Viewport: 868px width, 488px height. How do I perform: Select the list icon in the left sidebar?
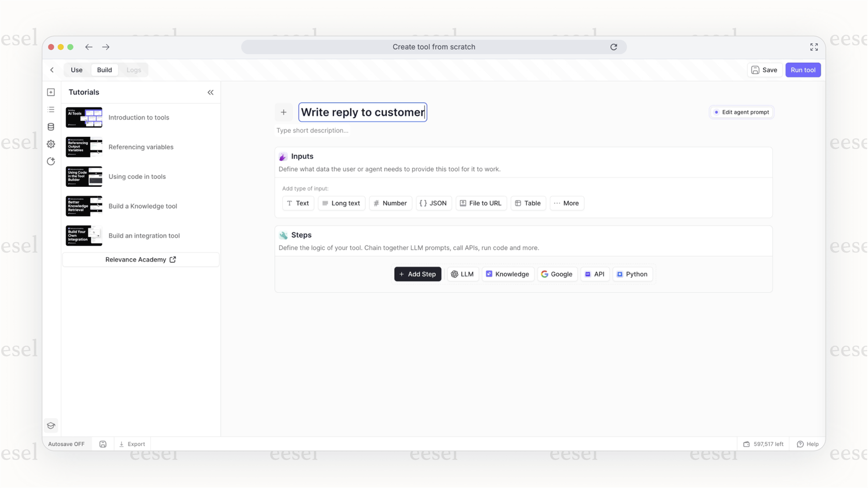click(x=51, y=109)
